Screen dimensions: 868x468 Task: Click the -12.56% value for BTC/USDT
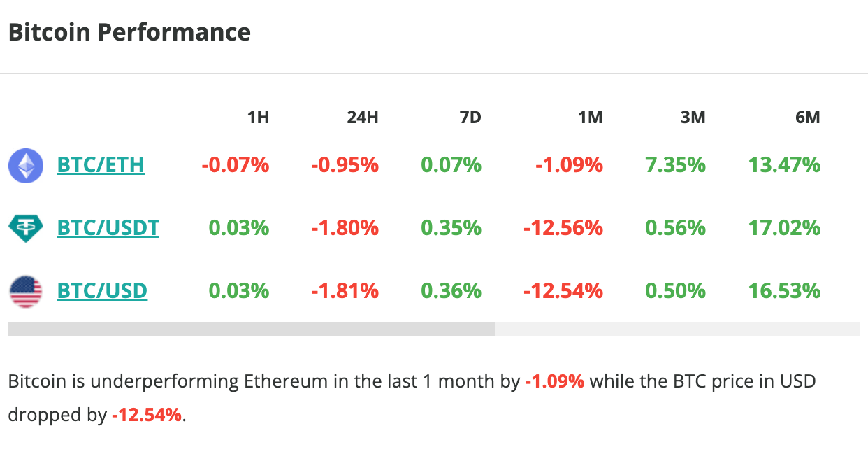pos(562,227)
